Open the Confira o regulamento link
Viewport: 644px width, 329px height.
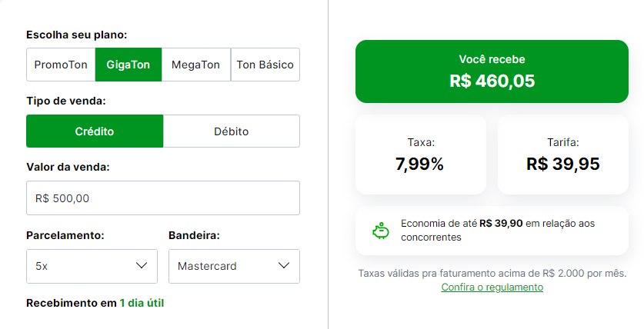[492, 287]
